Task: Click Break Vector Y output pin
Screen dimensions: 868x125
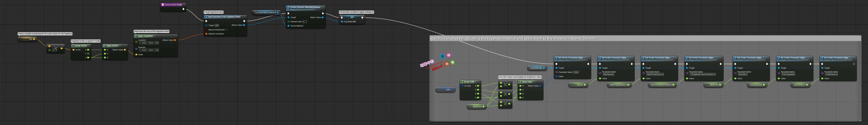Action: pyautogui.click(x=88, y=54)
